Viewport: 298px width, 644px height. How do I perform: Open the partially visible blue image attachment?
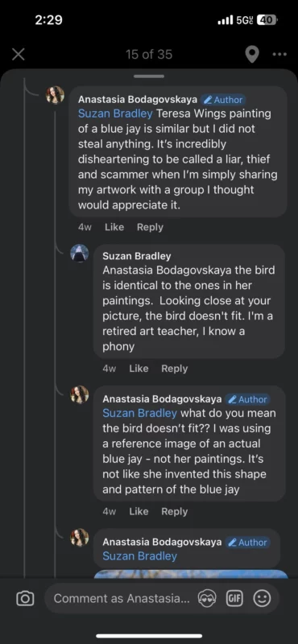click(x=191, y=574)
